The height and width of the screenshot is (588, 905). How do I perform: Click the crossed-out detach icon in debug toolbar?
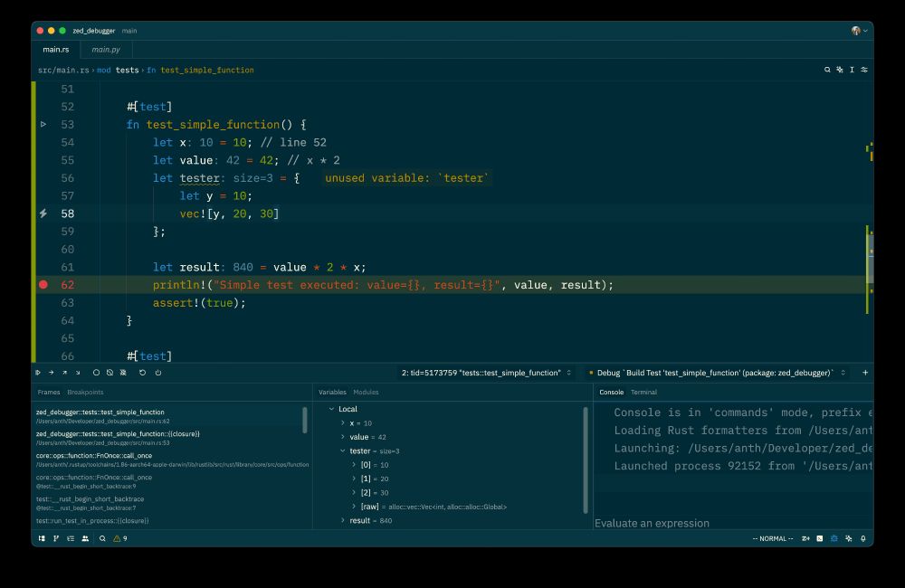(x=123, y=373)
